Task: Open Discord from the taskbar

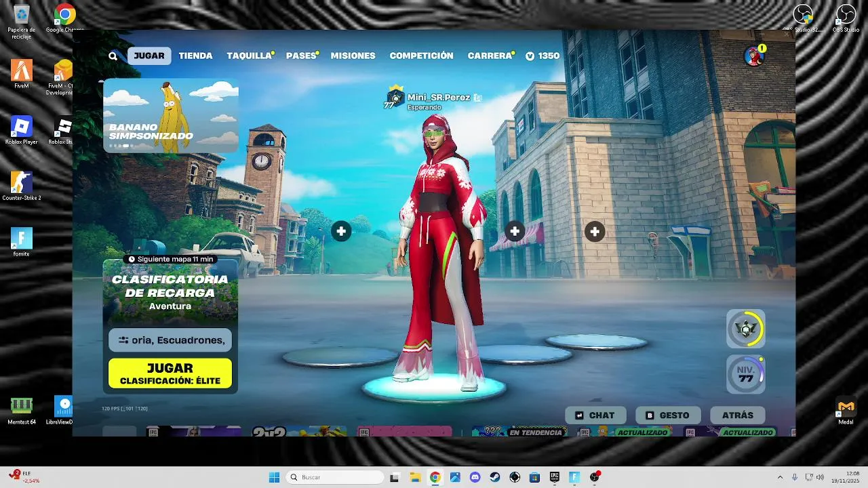Action: (475, 477)
